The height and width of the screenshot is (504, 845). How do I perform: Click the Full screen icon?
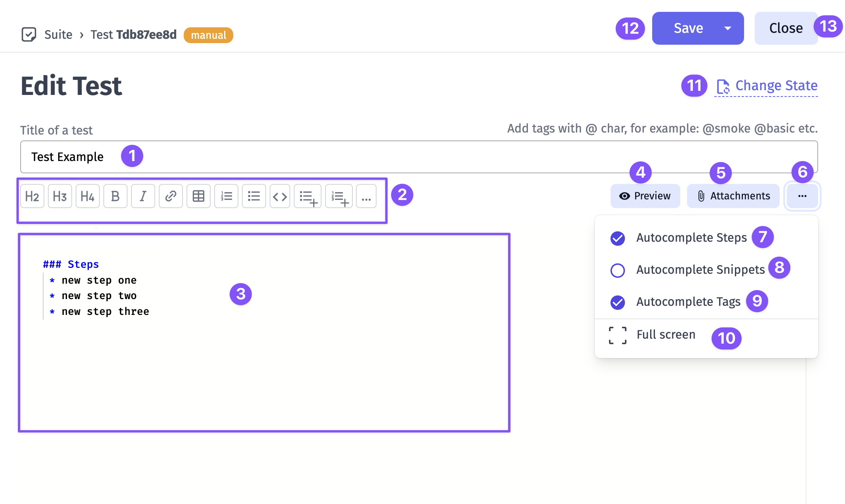pos(618,335)
